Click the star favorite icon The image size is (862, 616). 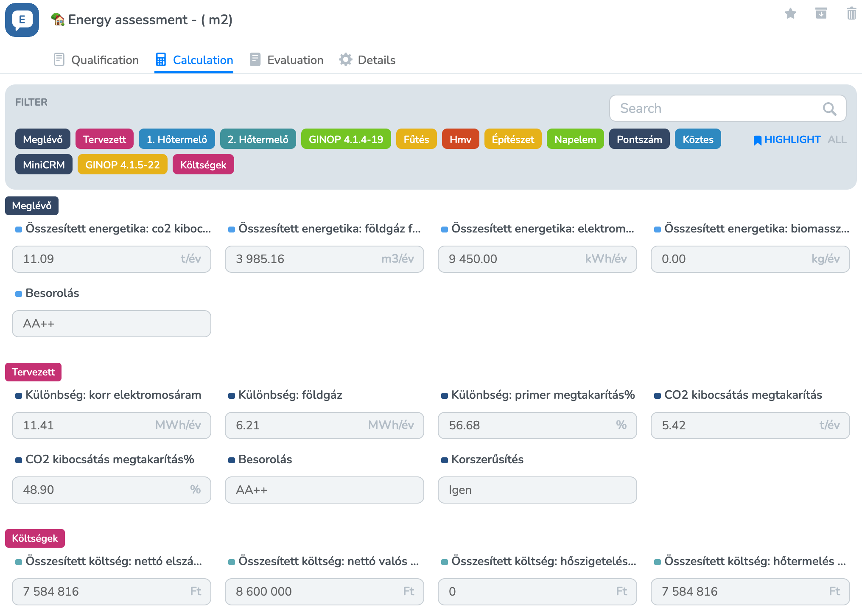[790, 14]
